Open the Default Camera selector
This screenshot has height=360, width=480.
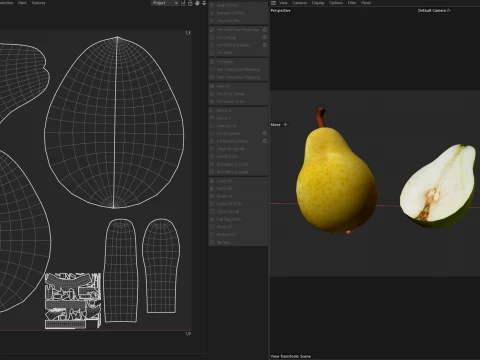click(x=434, y=10)
